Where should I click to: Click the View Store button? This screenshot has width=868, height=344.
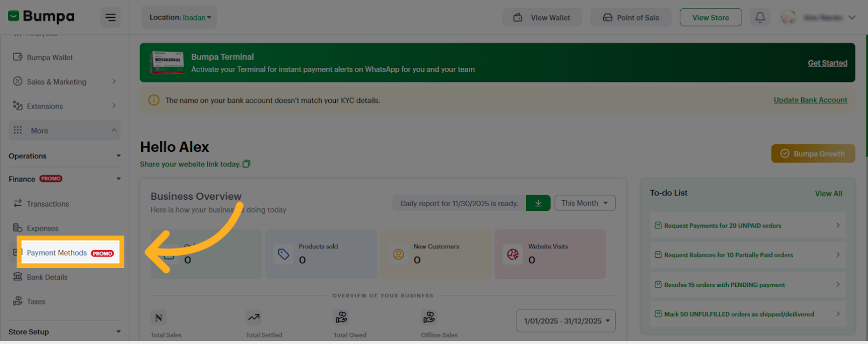tap(710, 17)
